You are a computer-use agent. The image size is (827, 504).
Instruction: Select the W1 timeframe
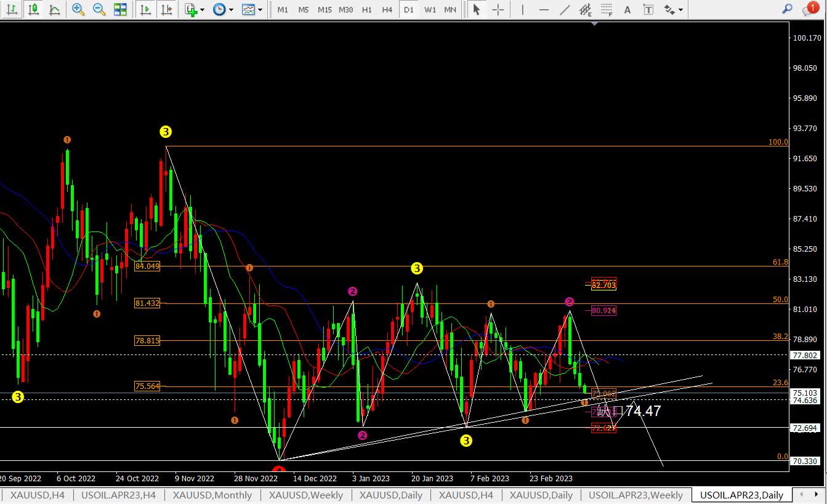430,10
